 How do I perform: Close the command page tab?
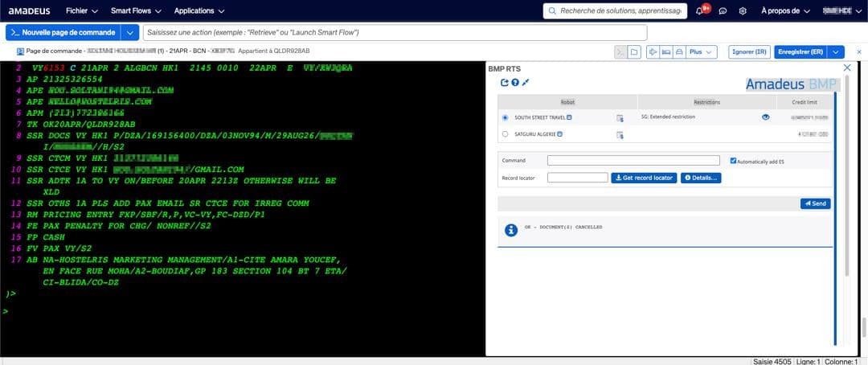point(859,51)
